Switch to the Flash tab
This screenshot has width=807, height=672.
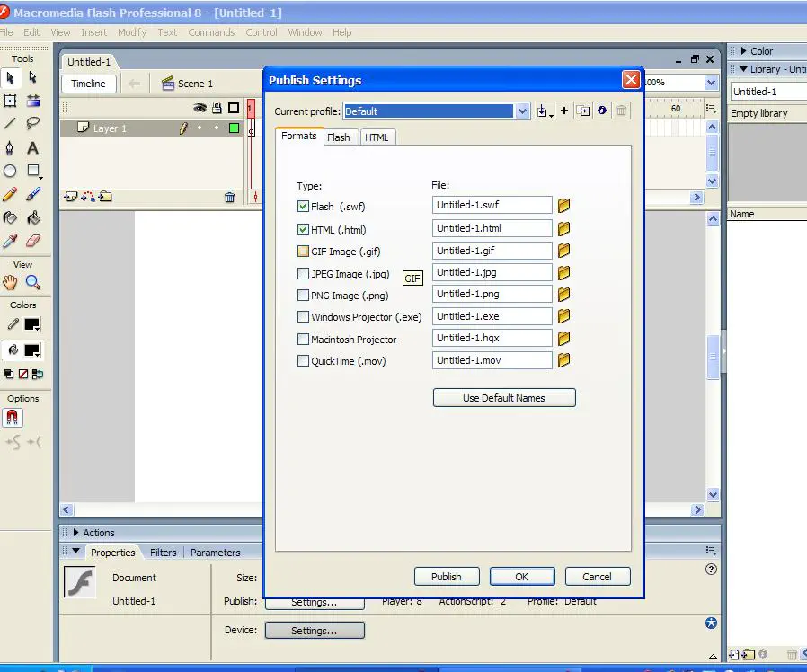(x=339, y=137)
